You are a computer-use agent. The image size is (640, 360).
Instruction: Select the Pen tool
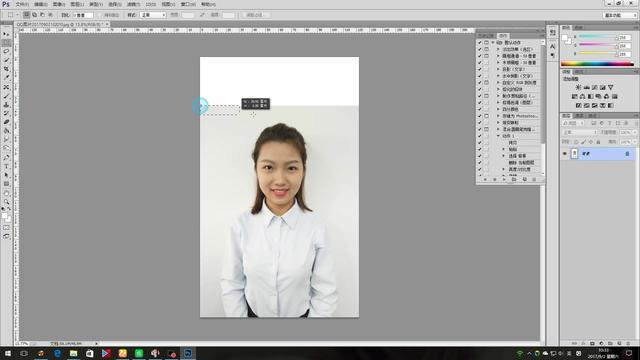click(6, 157)
